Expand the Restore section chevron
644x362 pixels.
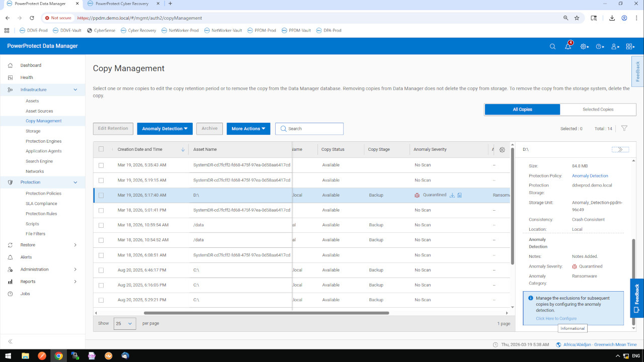coord(75,245)
